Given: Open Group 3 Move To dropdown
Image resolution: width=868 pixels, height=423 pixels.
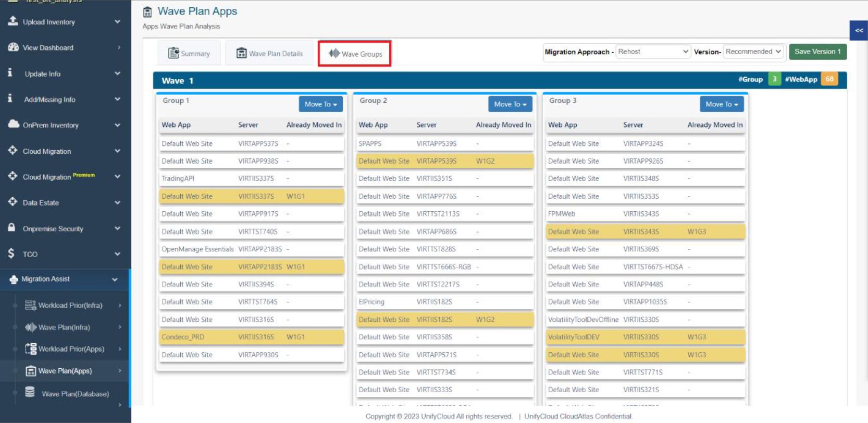Looking at the screenshot, I should point(722,104).
